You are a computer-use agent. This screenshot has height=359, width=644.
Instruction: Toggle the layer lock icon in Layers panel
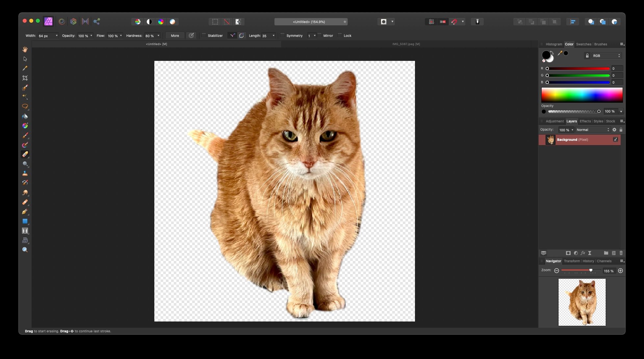621,130
